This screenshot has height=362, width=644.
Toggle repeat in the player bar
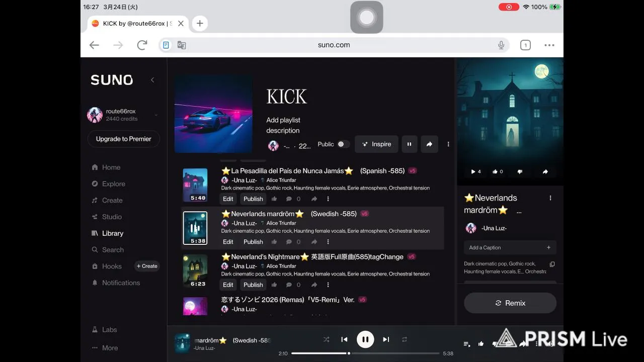pyautogui.click(x=405, y=339)
